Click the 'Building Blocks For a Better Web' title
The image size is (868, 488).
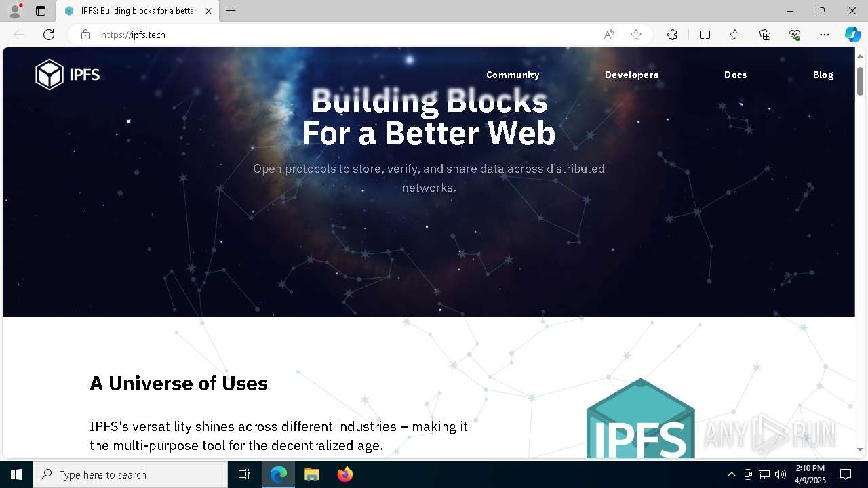click(429, 117)
